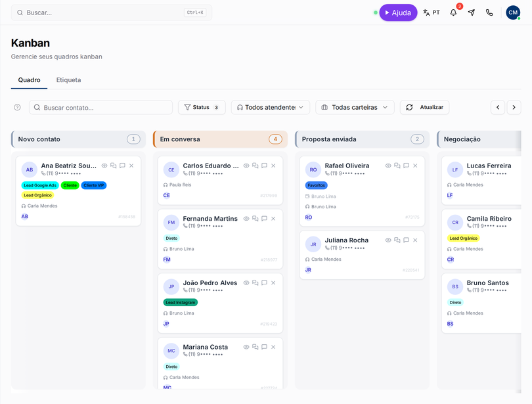Click note icon on Carlos Eduardo card

point(264,166)
